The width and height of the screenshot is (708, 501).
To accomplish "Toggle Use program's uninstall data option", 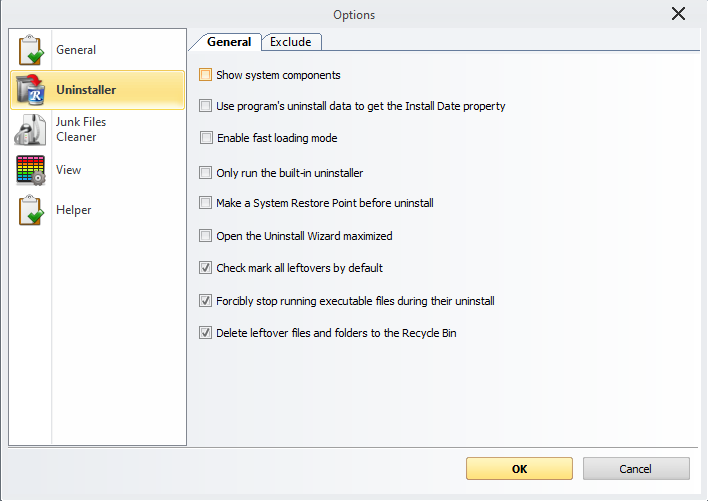I will point(206,106).
